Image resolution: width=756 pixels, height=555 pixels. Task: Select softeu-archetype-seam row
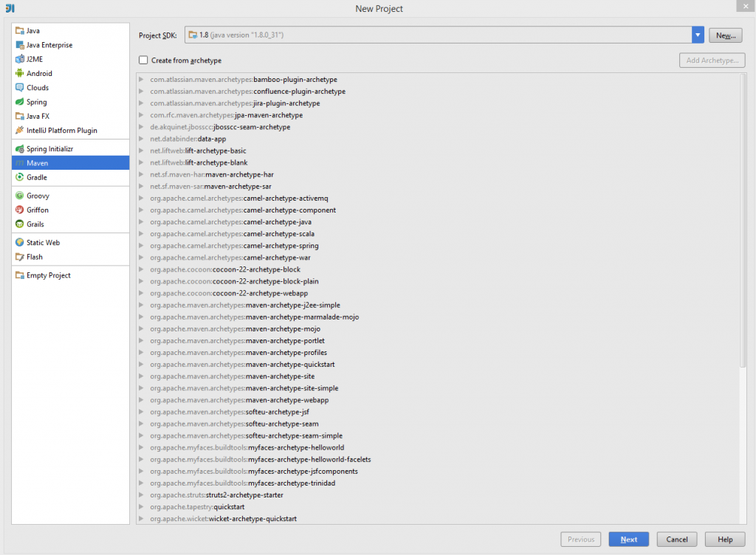[x=438, y=424]
